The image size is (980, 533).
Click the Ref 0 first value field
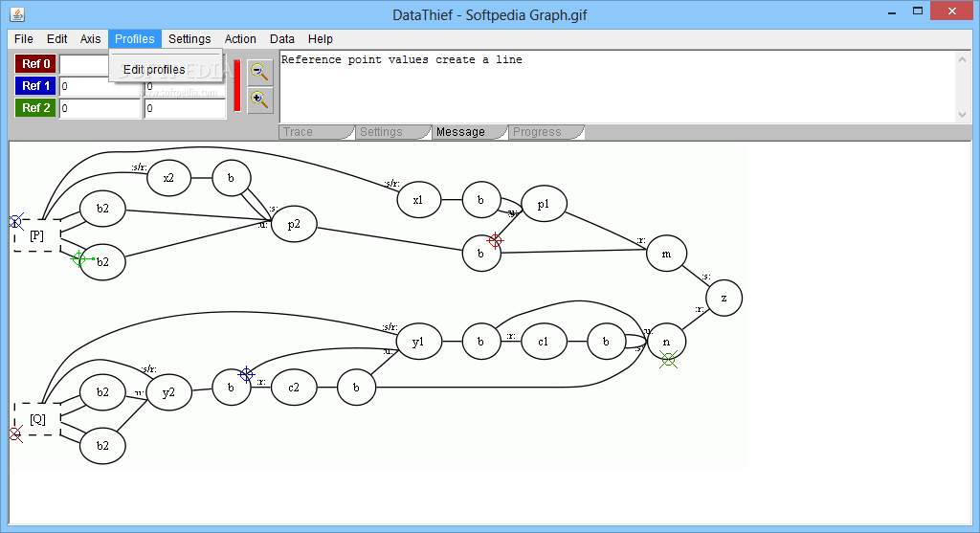click(x=84, y=64)
